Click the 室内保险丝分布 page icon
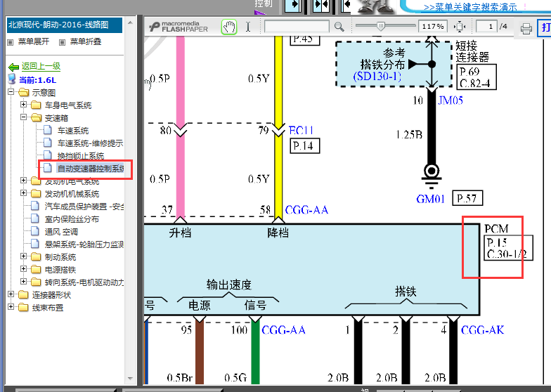Image resolution: width=551 pixels, height=392 pixels. coord(35,218)
